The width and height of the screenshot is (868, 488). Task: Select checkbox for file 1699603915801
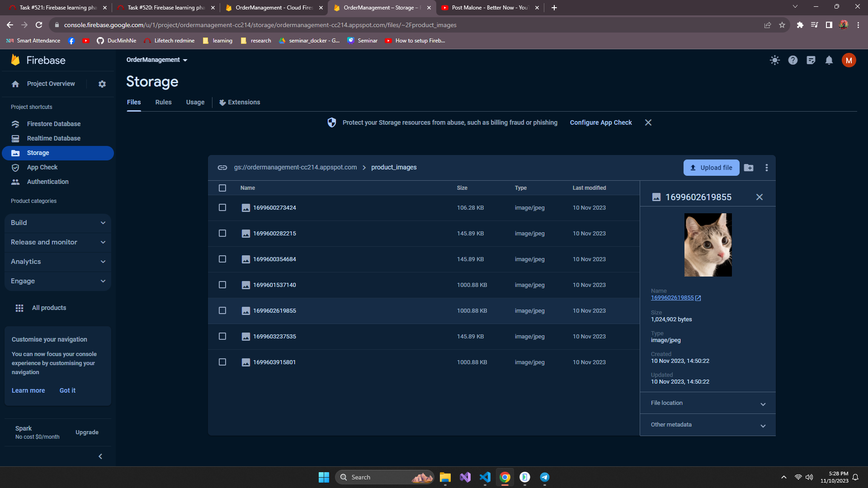pyautogui.click(x=222, y=362)
